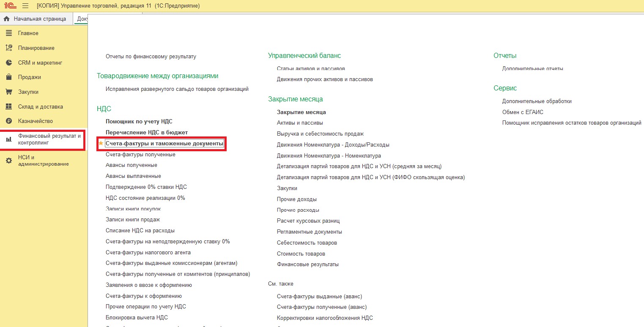Open Детализация партий товаров (ФИФО скользящая оценка)
The width and height of the screenshot is (644, 327).
click(371, 177)
